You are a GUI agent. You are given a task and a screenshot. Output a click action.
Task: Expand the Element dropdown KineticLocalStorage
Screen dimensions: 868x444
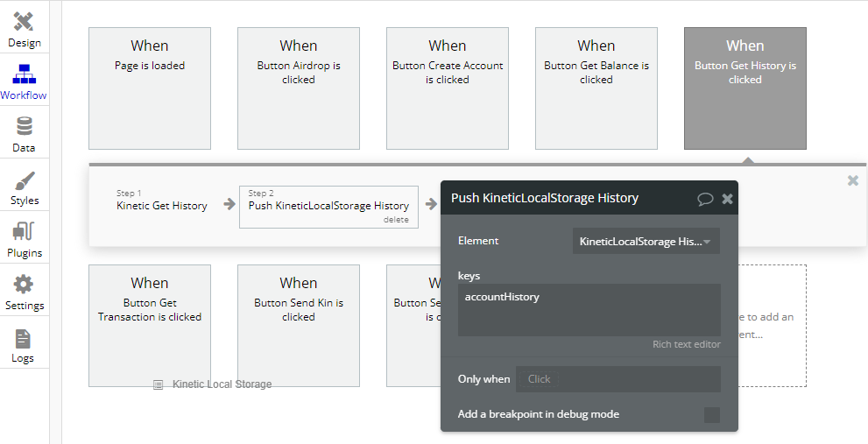[x=646, y=242]
